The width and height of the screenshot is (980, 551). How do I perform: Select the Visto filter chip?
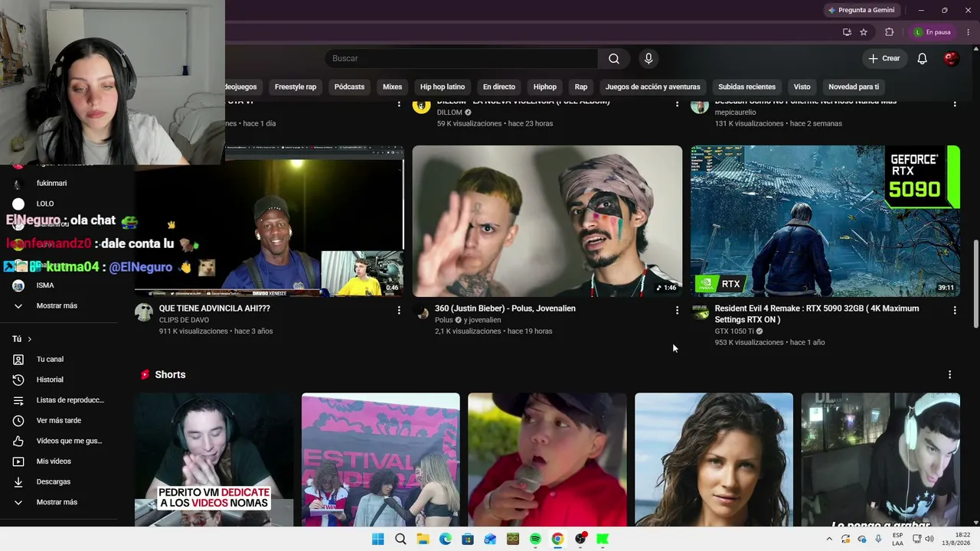coord(802,86)
